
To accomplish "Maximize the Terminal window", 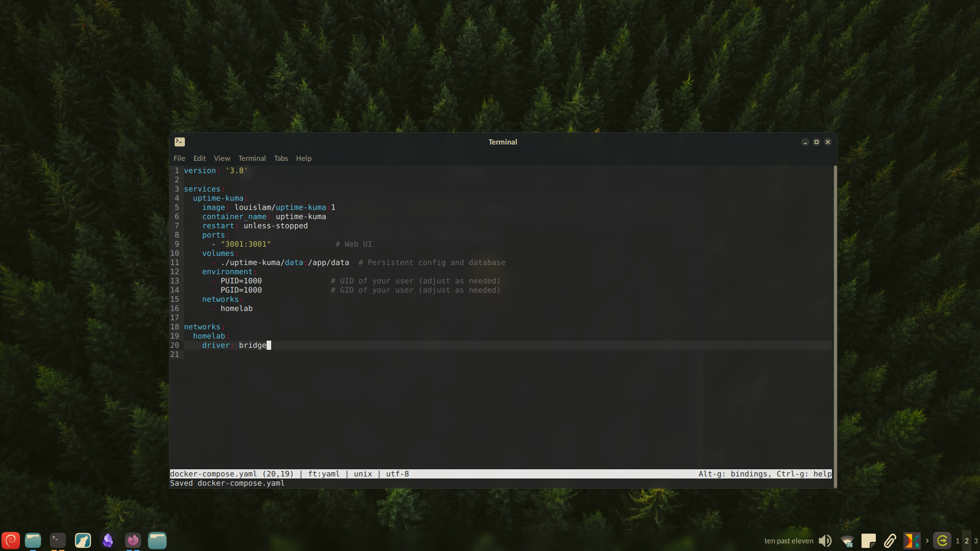I will pyautogui.click(x=817, y=142).
